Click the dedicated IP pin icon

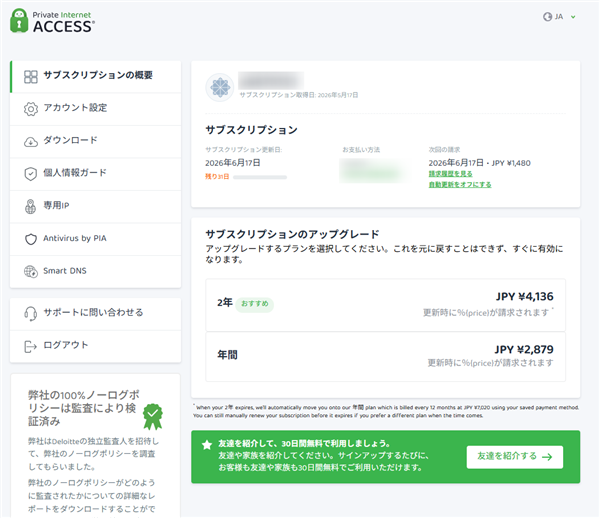[30, 207]
